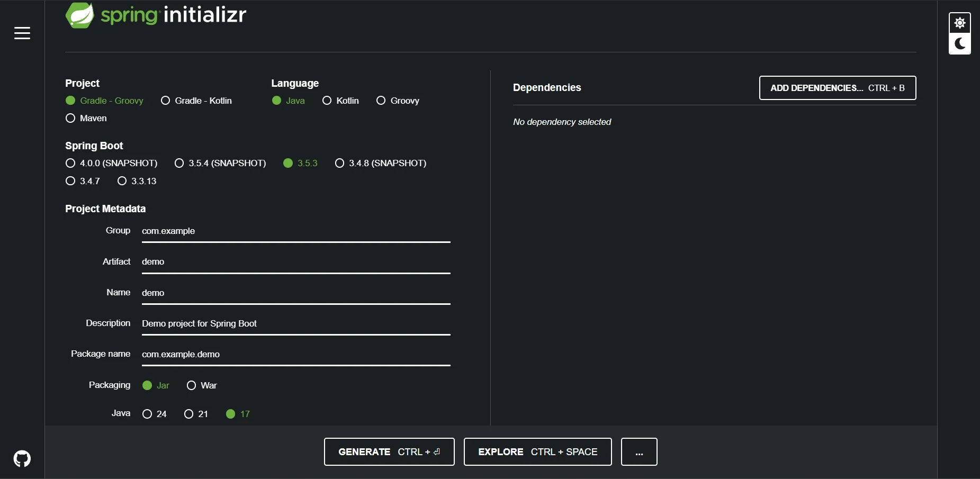Focus the Name input field
Viewport: 980px width, 479px height.
(x=296, y=293)
